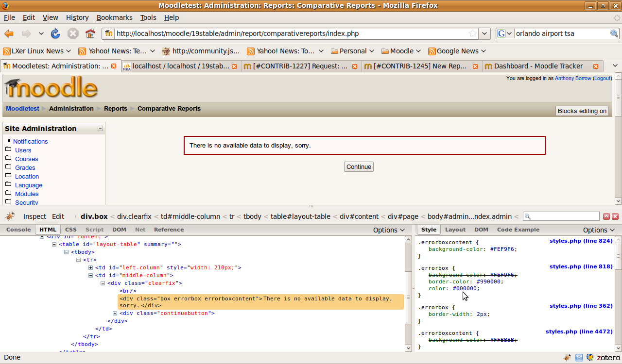Click Blocks editing on button
This screenshot has width=622, height=364.
point(582,111)
